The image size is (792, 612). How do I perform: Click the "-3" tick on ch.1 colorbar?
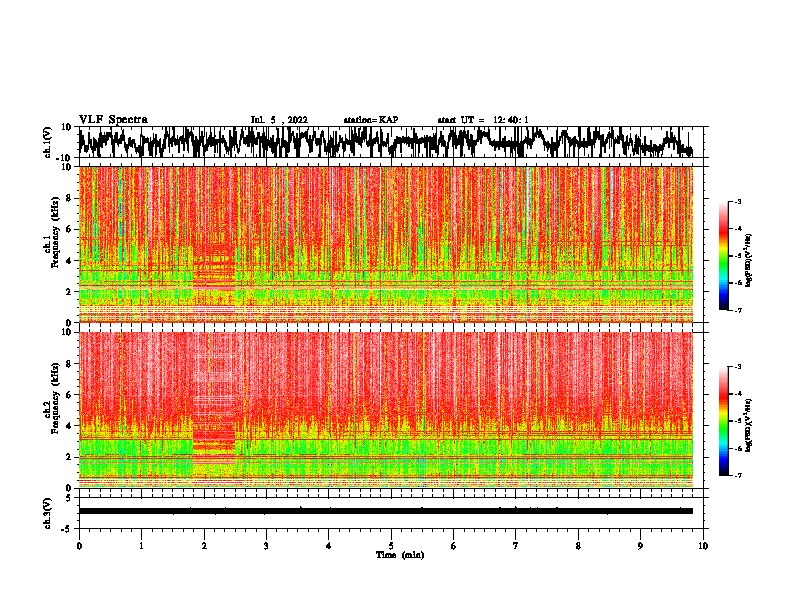point(737,201)
